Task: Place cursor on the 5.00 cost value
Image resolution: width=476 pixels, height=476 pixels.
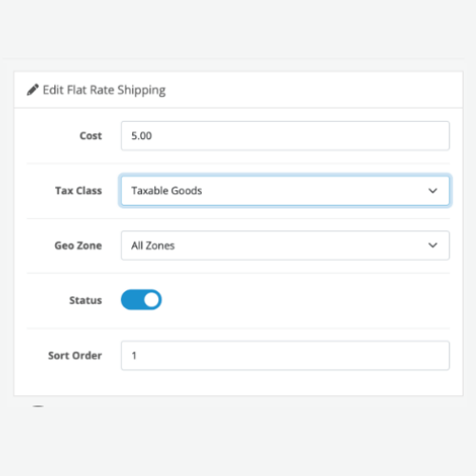Action: tap(142, 136)
